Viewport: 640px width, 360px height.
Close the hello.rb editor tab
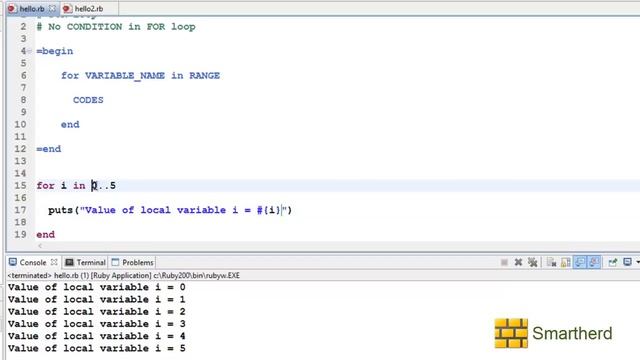click(x=52, y=8)
